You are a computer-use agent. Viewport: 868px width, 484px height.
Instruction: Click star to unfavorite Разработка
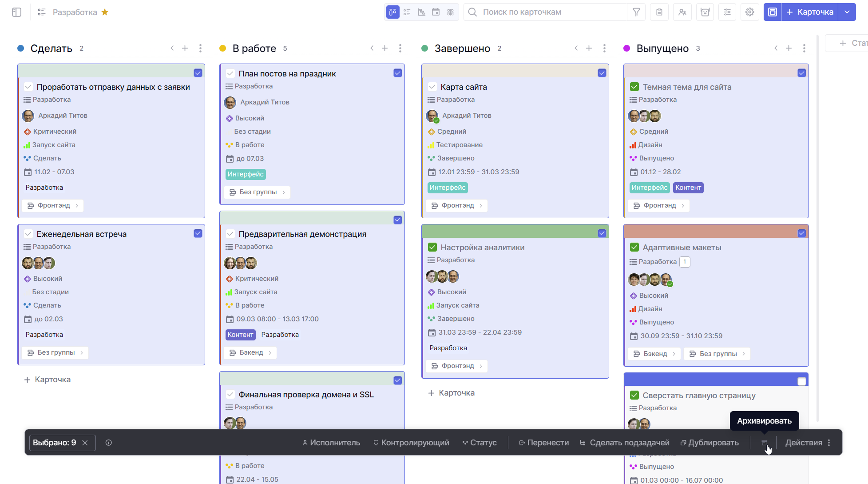click(105, 12)
